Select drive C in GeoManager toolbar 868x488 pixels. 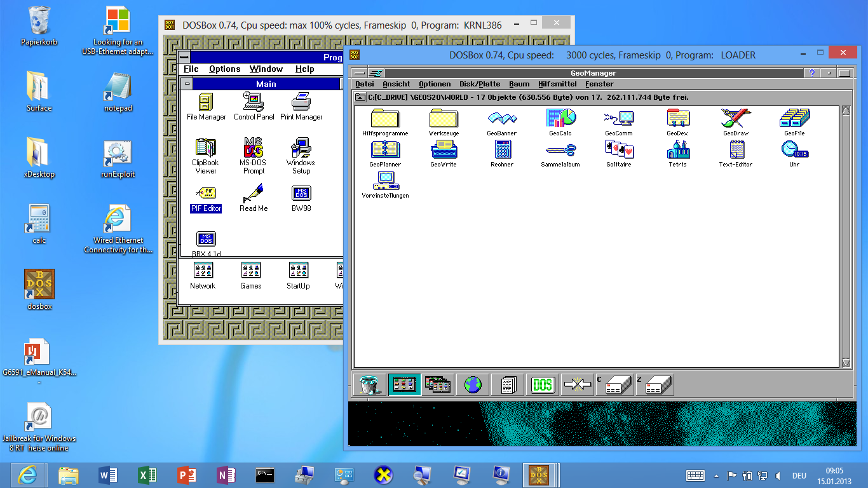click(614, 384)
